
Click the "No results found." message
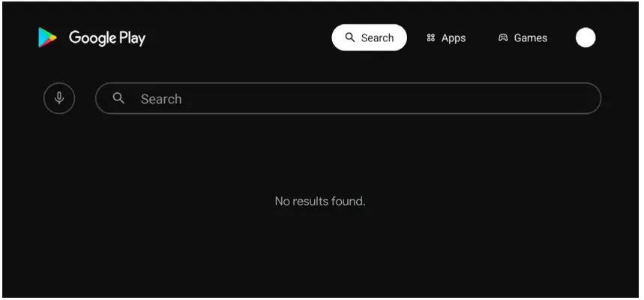click(320, 201)
